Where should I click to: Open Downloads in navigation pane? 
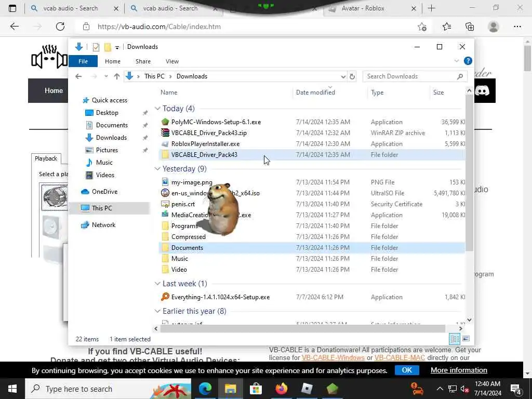pyautogui.click(x=111, y=137)
